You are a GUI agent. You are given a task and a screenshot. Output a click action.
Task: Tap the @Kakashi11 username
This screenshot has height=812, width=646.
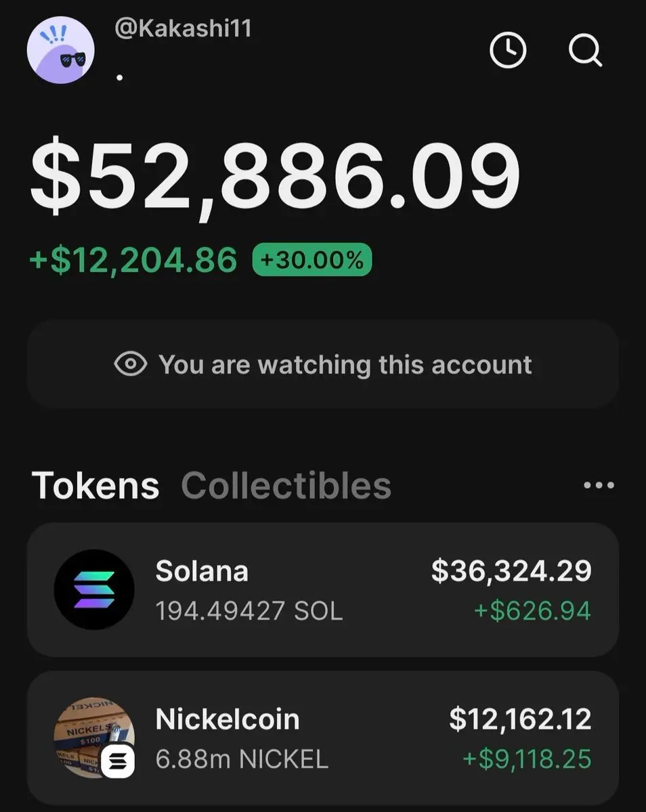pos(183,30)
